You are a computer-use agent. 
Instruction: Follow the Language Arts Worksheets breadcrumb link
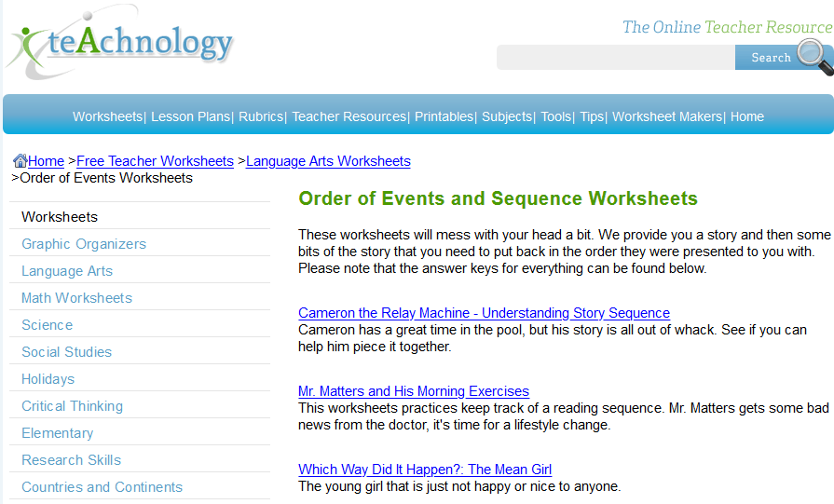click(328, 161)
